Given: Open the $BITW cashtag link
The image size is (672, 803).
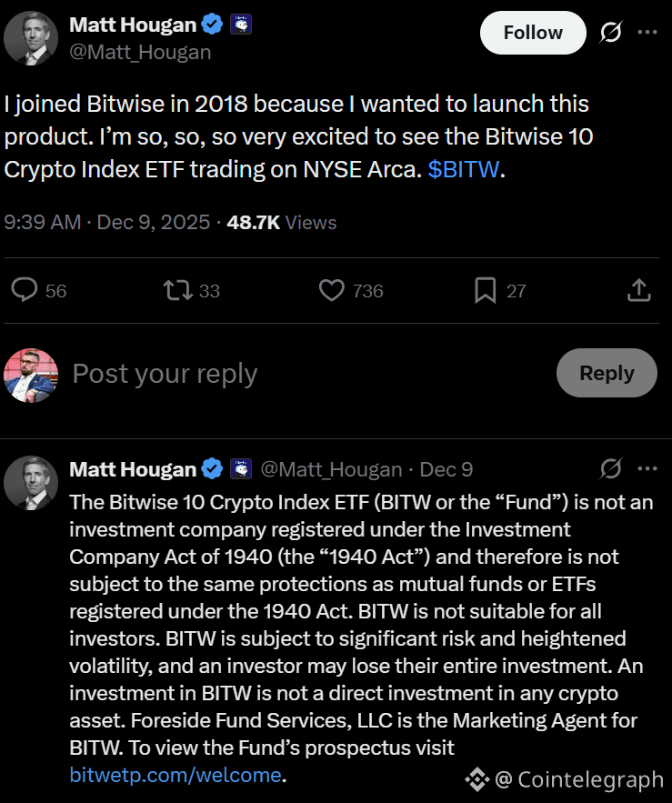Looking at the screenshot, I should tap(464, 170).
